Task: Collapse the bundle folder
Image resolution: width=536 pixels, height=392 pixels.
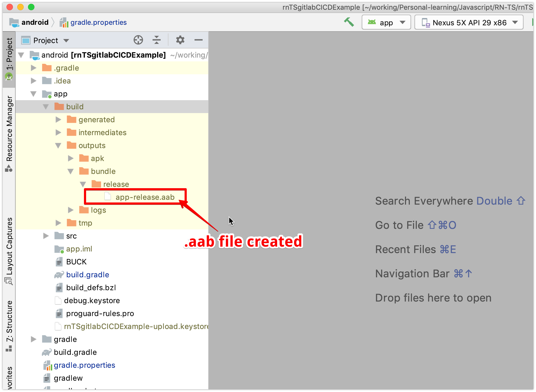Action: coord(70,171)
